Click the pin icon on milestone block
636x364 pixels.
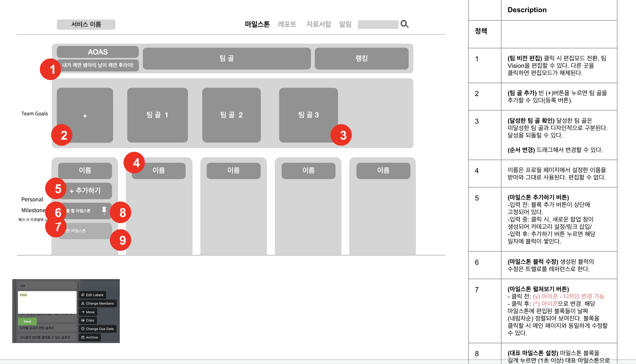(104, 210)
